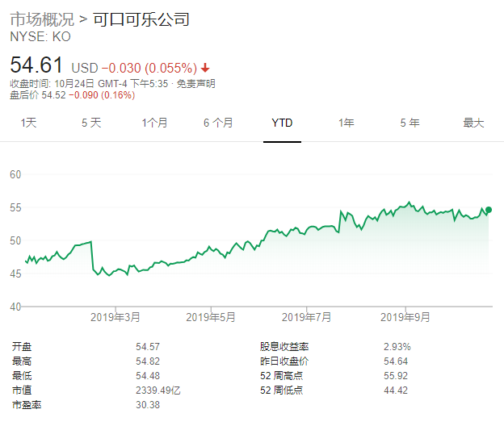Viewport: 504px width, 426px height.
Task: Show the 1个月 chart range
Action: click(x=154, y=123)
